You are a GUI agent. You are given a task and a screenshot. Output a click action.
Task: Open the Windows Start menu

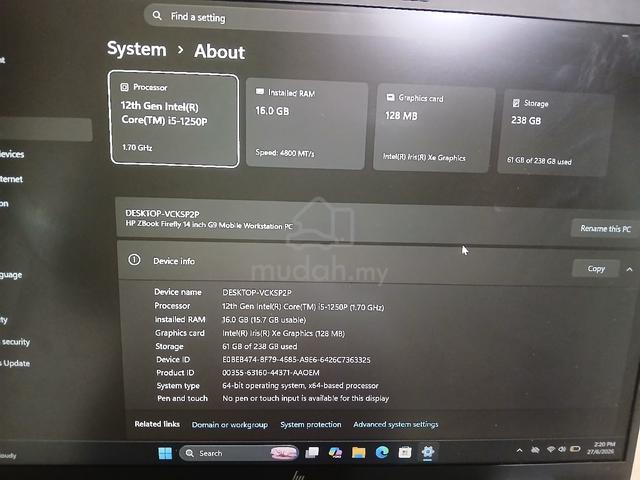point(165,453)
